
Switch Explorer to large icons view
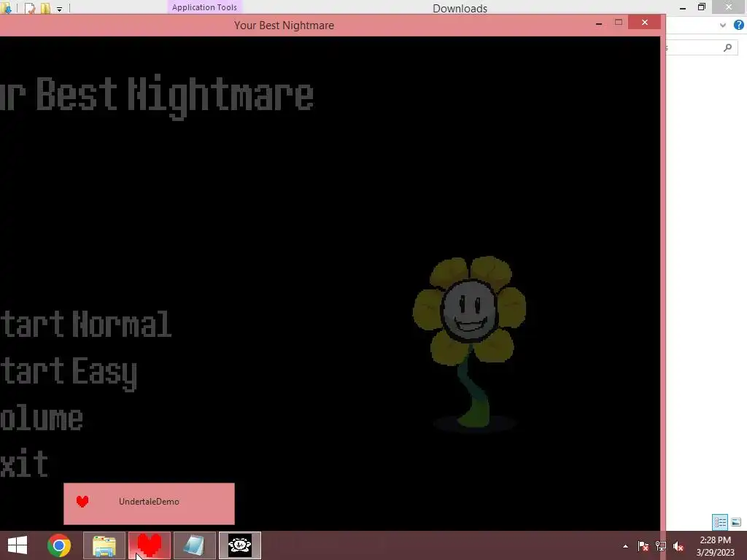(x=736, y=522)
